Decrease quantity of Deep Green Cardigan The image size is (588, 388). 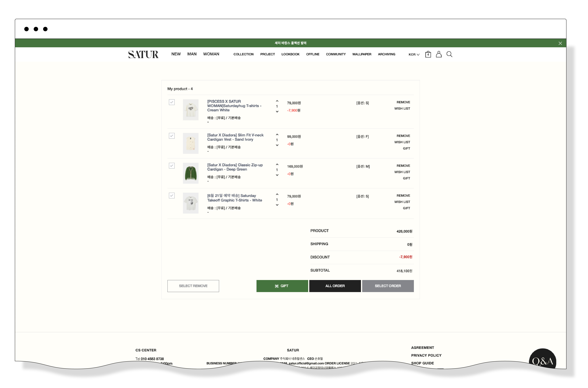coord(277,175)
